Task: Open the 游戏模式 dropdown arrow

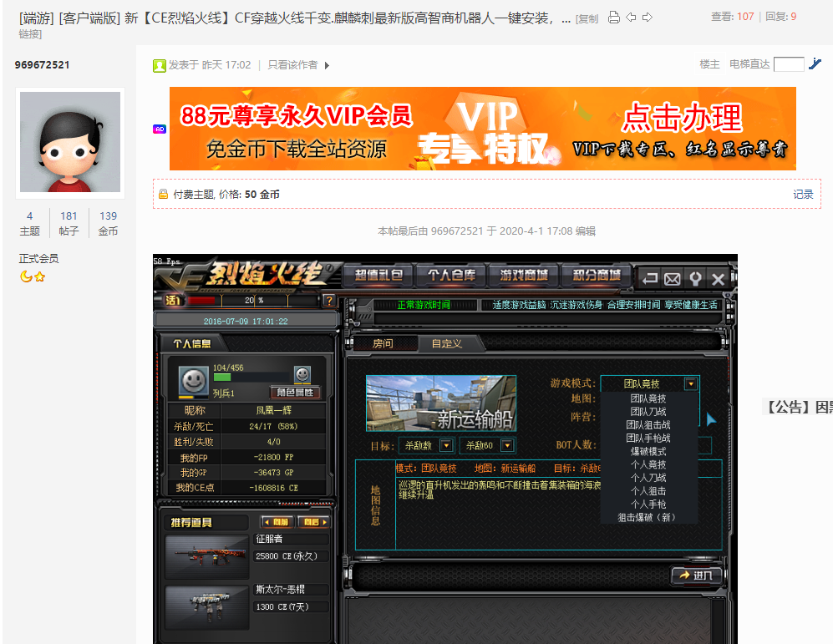Action: (x=691, y=383)
